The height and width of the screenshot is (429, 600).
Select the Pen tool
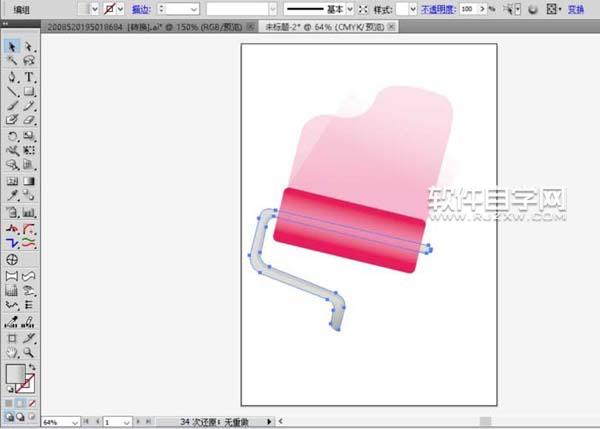(x=12, y=77)
